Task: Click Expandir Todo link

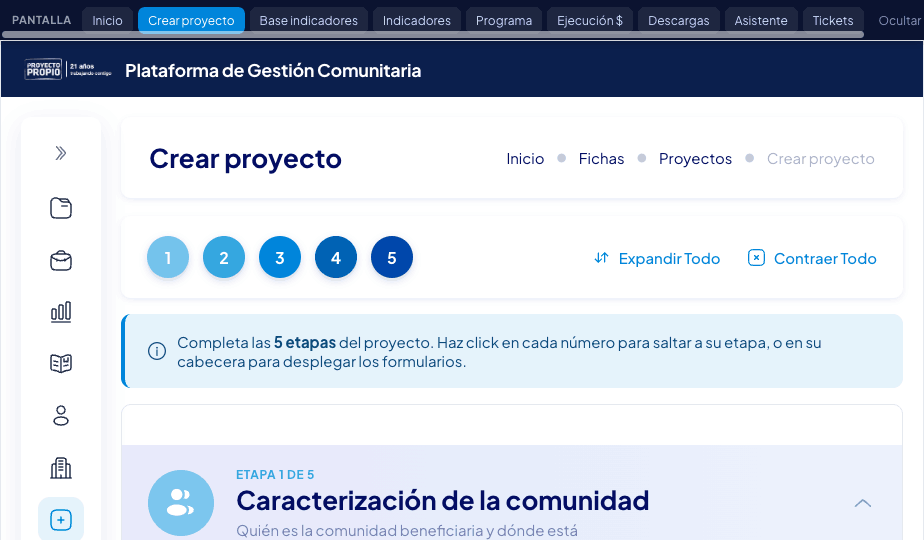Action: [657, 258]
